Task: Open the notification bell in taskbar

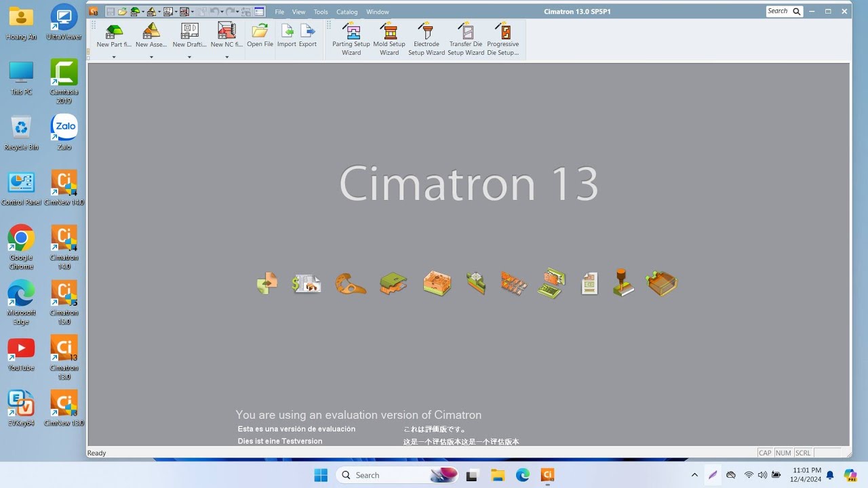Action: pos(830,475)
